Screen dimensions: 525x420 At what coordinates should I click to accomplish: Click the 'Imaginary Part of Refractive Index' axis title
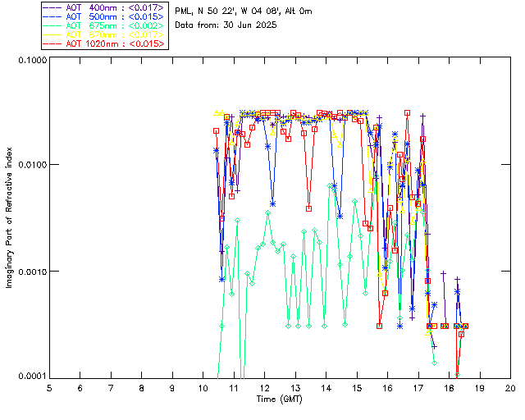pos(11,217)
